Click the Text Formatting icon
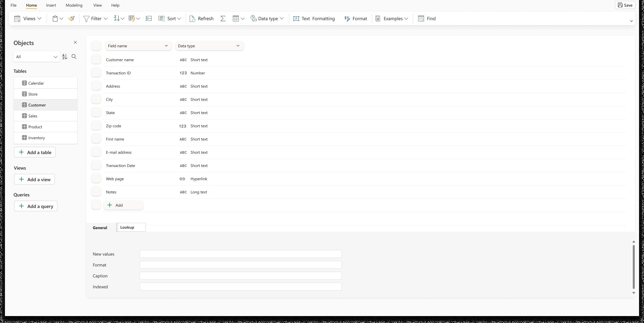The image size is (644, 323). pyautogui.click(x=296, y=19)
